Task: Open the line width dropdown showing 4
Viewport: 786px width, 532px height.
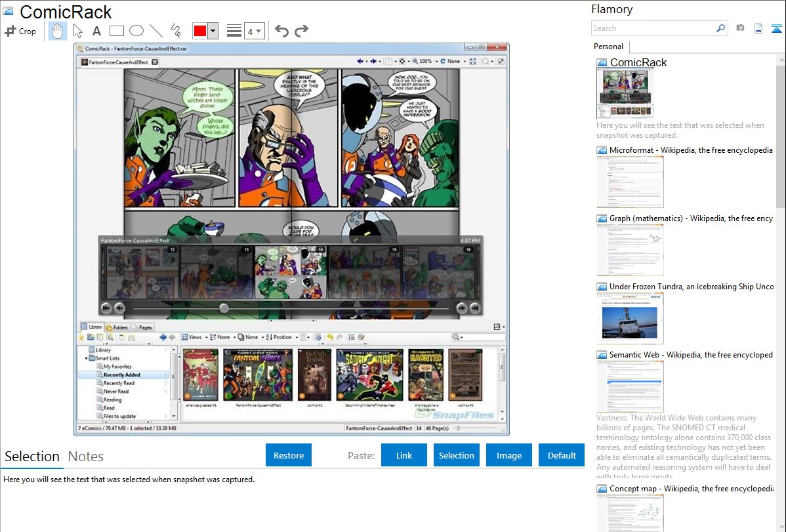Action: (255, 31)
